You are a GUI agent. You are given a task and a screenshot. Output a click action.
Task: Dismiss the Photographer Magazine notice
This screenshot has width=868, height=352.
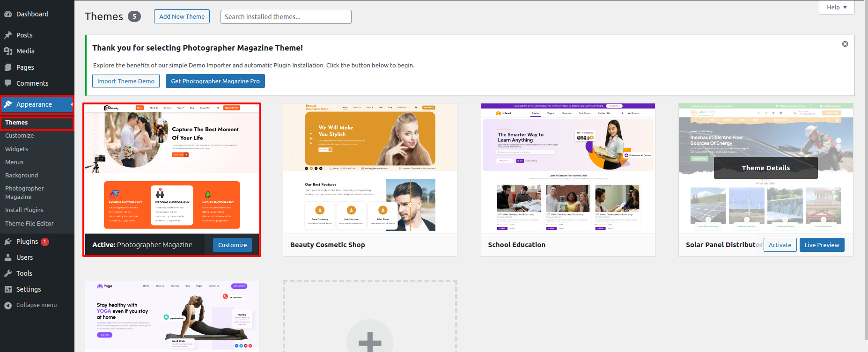845,44
